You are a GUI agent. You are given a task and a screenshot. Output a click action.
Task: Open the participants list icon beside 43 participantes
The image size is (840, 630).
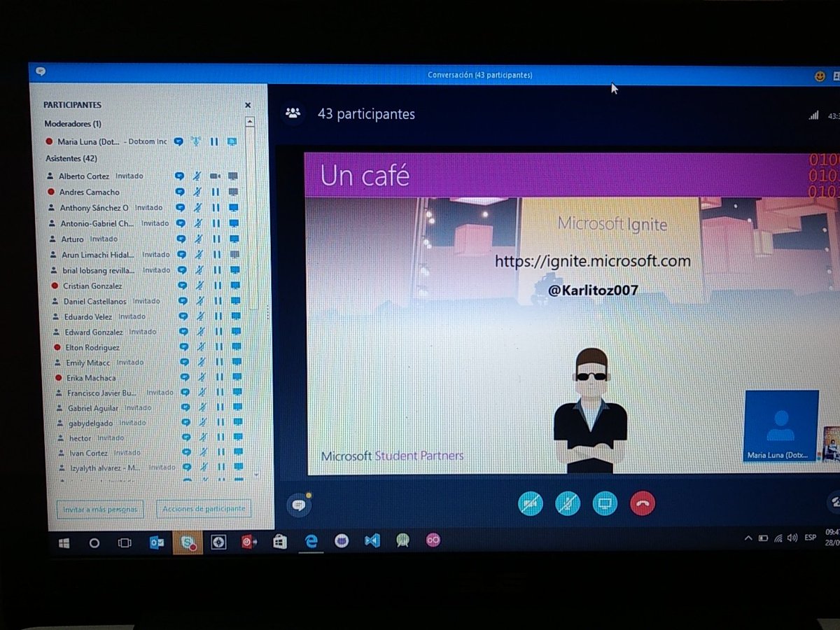click(293, 113)
